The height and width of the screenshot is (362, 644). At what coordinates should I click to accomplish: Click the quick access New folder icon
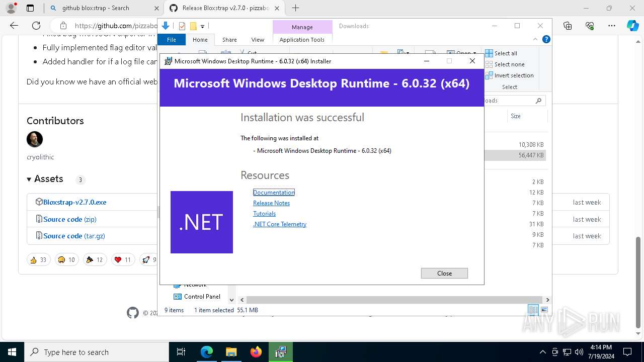coord(193,26)
